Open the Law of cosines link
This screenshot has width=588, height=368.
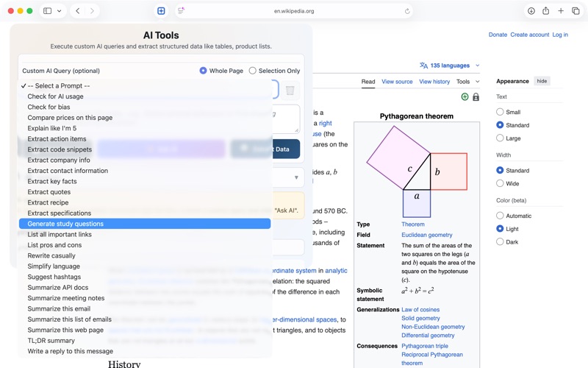click(x=420, y=309)
